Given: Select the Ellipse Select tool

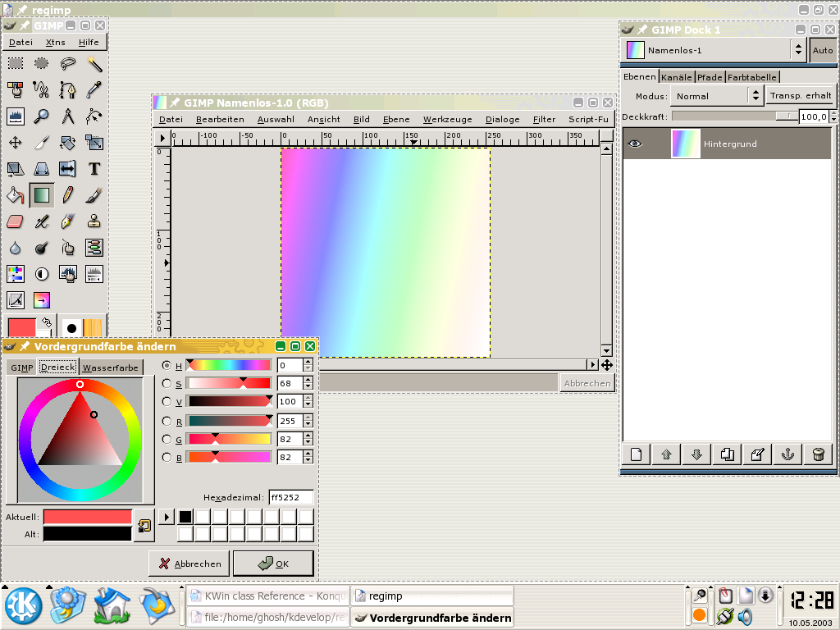Looking at the screenshot, I should click(41, 64).
